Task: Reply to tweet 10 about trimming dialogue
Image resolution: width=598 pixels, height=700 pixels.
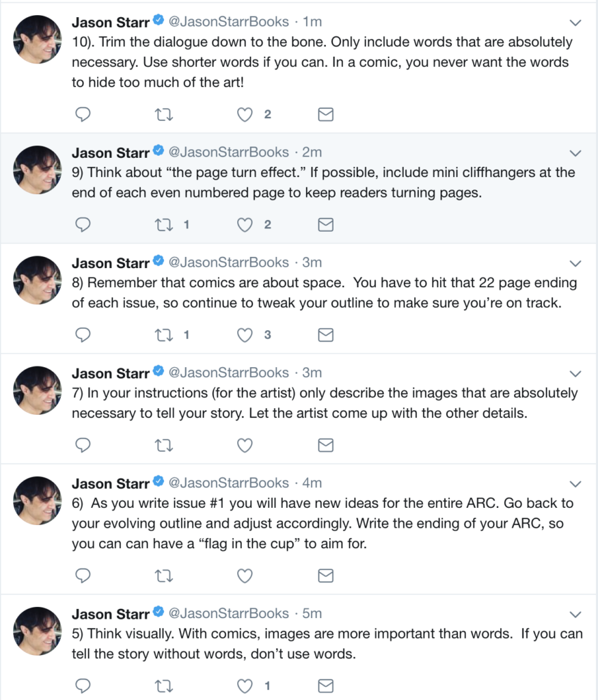Action: 83,115
